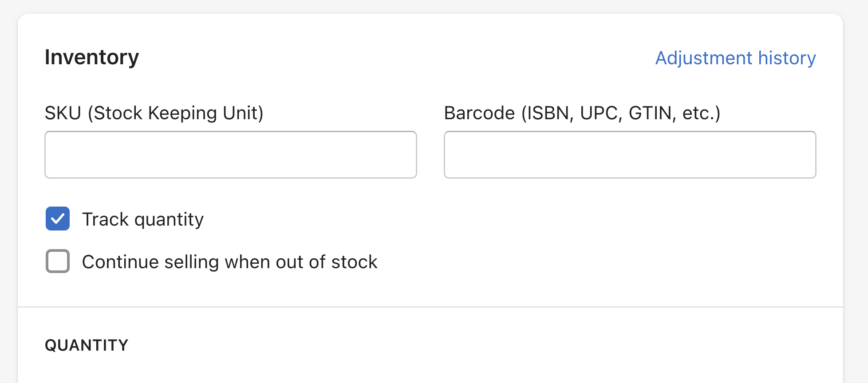Click into the SKU input field
The width and height of the screenshot is (868, 383).
(230, 155)
